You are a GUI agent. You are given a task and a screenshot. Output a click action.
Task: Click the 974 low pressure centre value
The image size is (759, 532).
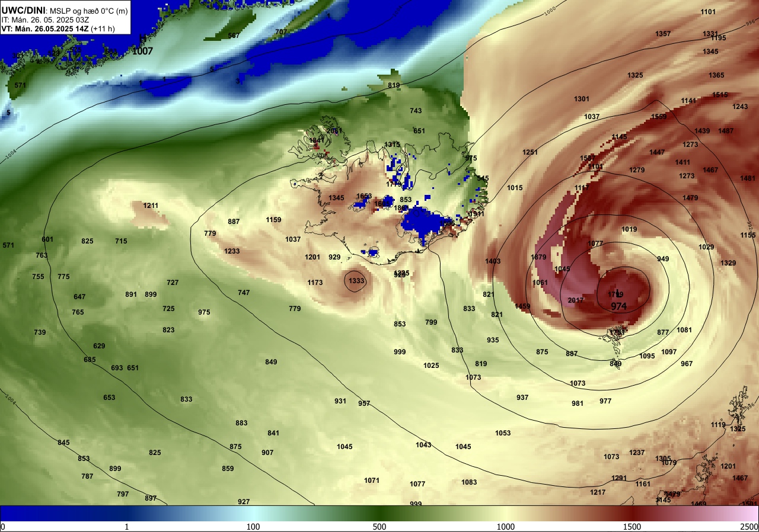tap(619, 306)
